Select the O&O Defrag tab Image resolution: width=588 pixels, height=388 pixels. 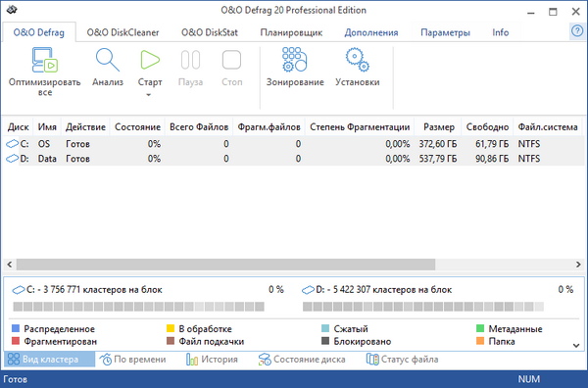(x=39, y=32)
